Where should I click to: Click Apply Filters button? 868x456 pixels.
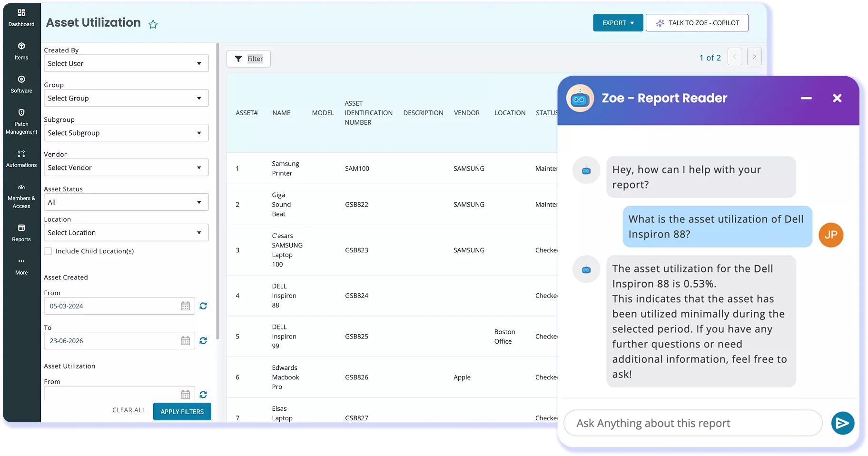(x=182, y=412)
